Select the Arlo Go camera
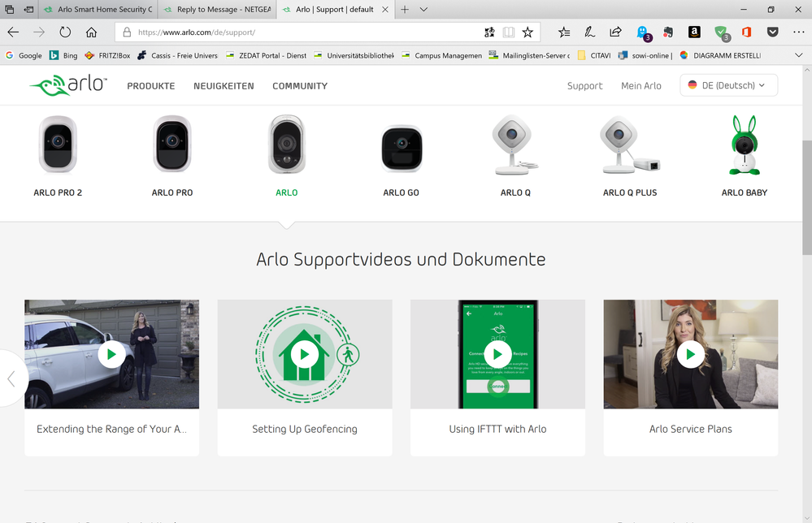812x523 pixels. click(x=402, y=160)
